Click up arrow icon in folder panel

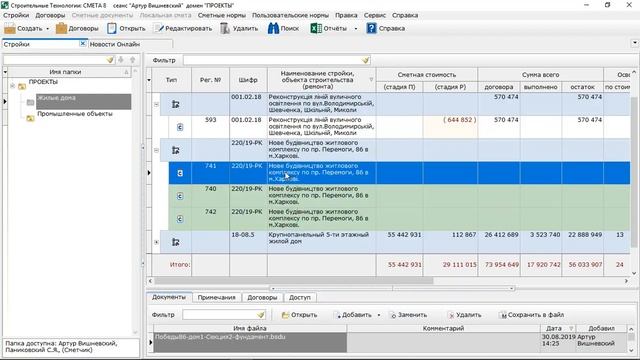point(133,60)
